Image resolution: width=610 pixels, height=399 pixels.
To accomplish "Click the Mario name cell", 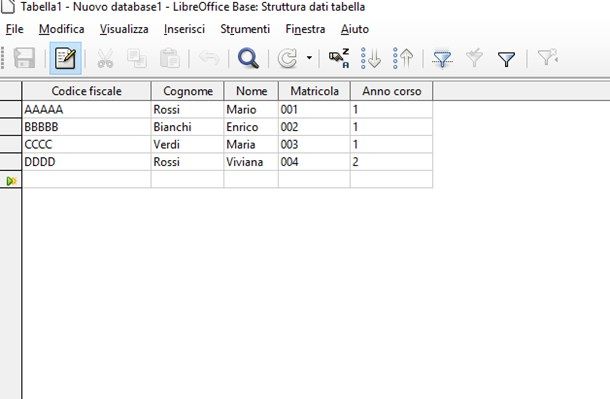I will (251, 109).
